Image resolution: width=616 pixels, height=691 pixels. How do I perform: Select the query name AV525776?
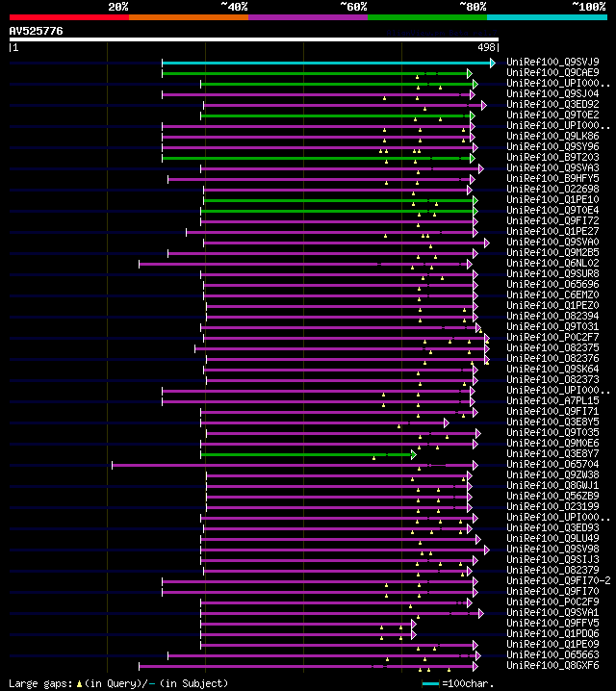37,31
